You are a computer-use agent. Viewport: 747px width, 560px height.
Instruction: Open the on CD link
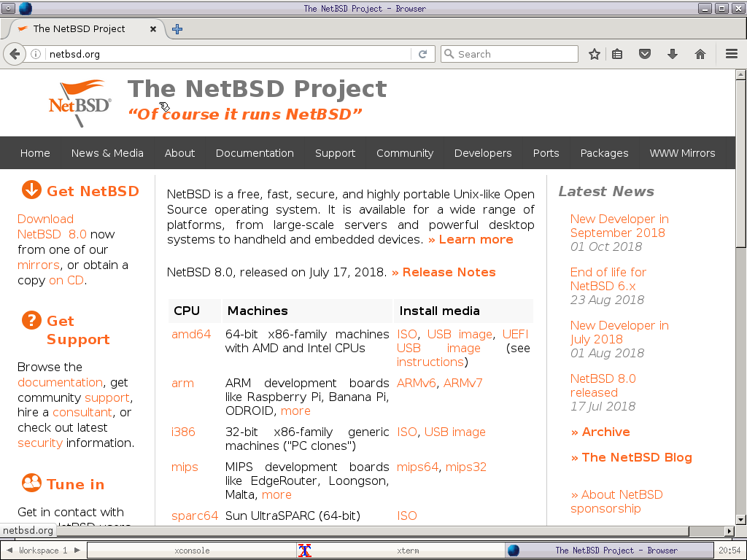click(66, 280)
